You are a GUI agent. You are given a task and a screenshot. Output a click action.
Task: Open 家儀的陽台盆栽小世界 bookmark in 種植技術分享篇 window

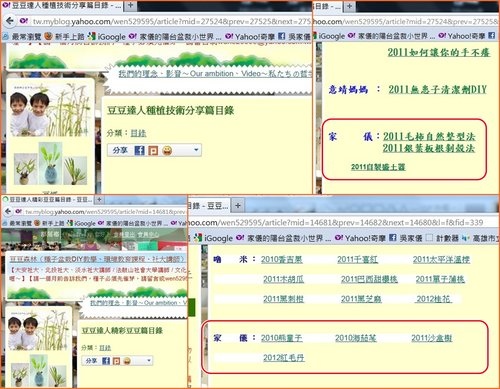point(175,36)
